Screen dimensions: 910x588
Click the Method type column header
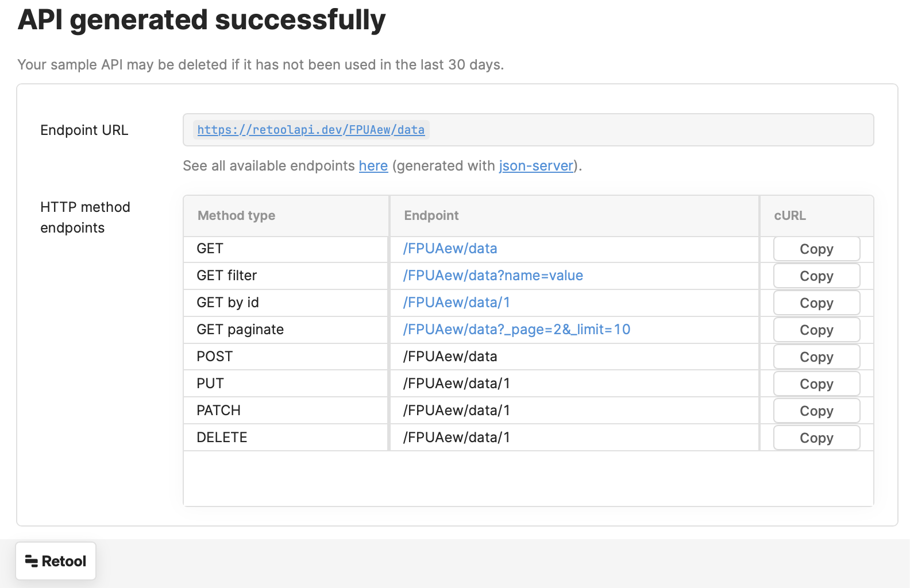point(236,216)
